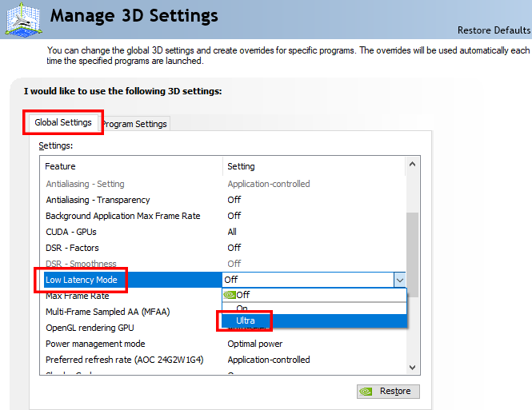Click the Manage 3D Settings header icon
The height and width of the screenshot is (410, 532).
(22, 19)
